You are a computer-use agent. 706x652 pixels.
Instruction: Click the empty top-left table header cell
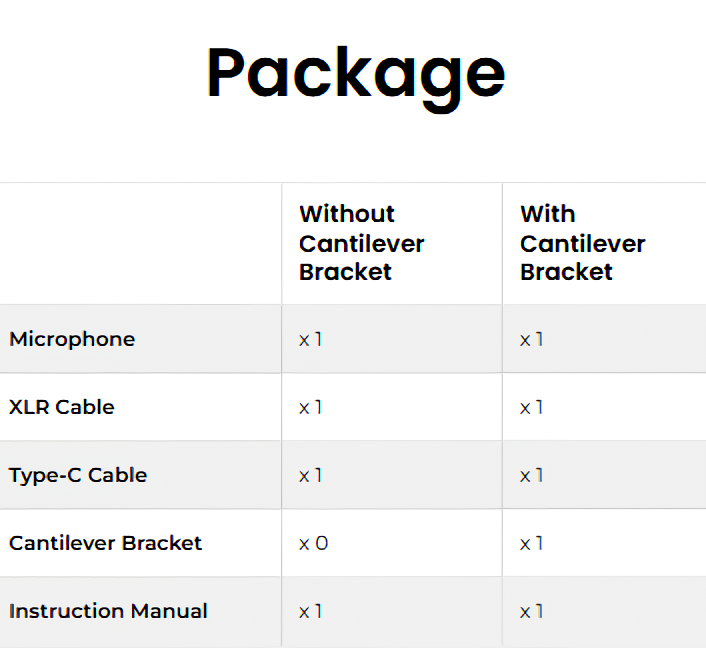point(140,243)
